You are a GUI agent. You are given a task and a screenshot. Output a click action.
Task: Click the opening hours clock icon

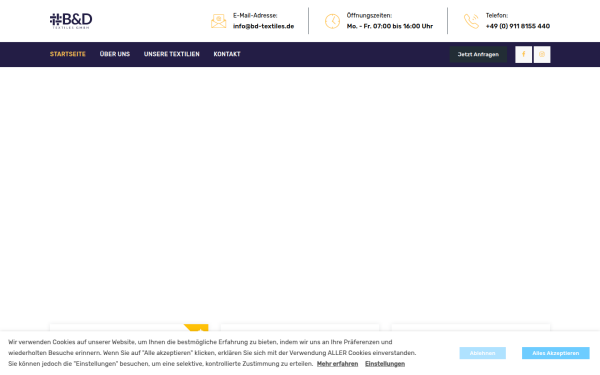point(333,21)
